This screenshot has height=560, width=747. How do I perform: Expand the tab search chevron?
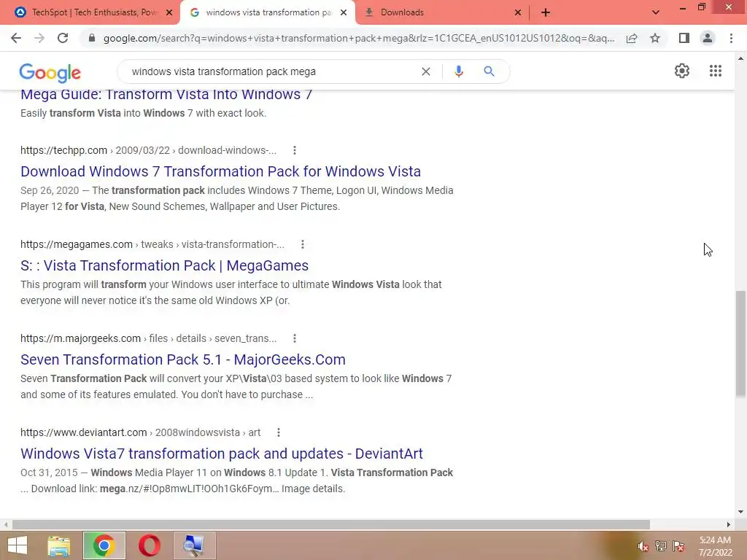coord(656,12)
